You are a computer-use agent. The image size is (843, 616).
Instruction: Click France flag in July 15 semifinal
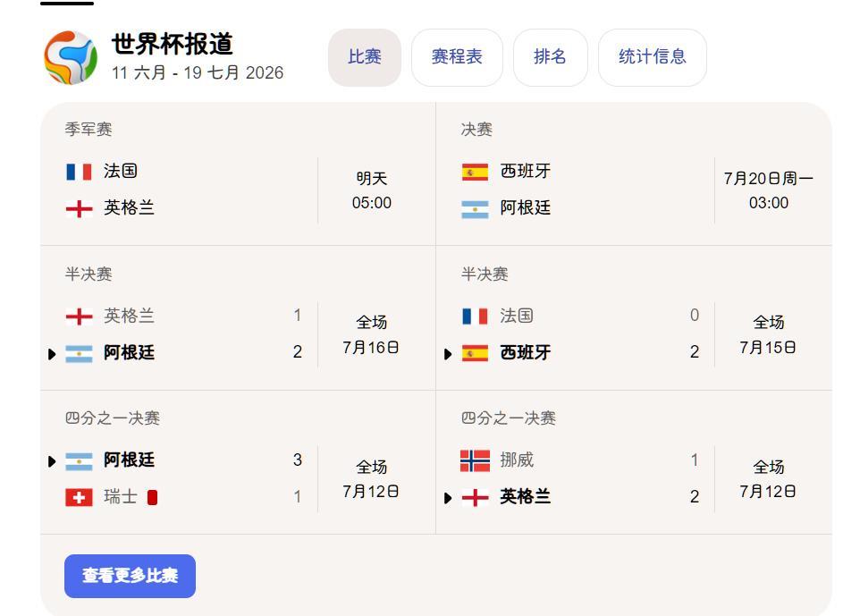point(476,316)
